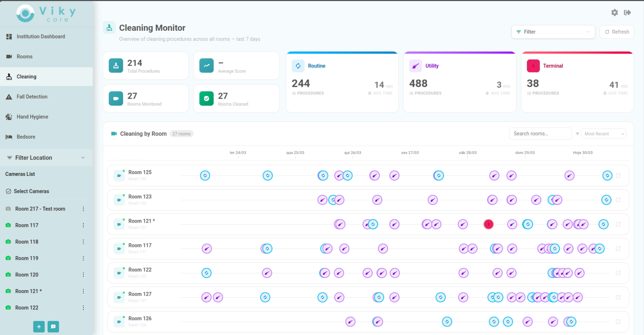The image size is (644, 335).
Task: Open the Filter dropdown
Action: [553, 32]
